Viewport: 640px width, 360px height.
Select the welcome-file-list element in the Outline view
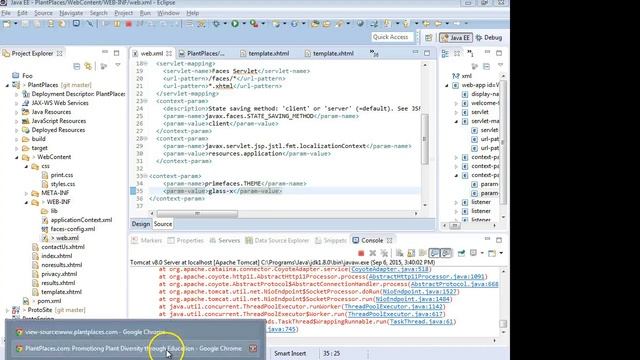pos(484,103)
